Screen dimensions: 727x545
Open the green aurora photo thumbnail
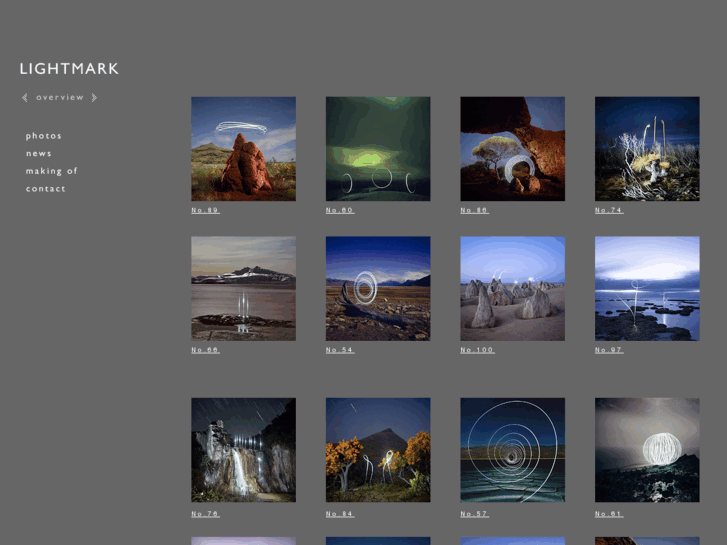click(378, 149)
